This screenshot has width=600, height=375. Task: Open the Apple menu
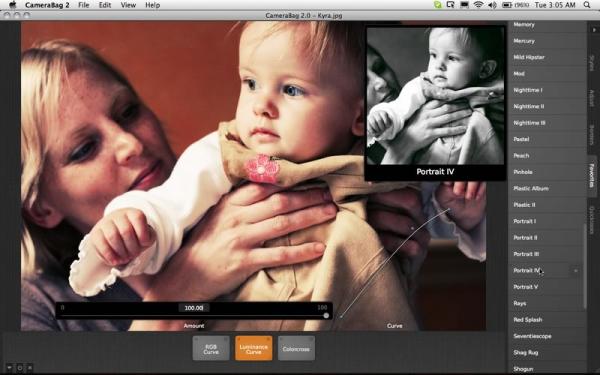pos(13,5)
